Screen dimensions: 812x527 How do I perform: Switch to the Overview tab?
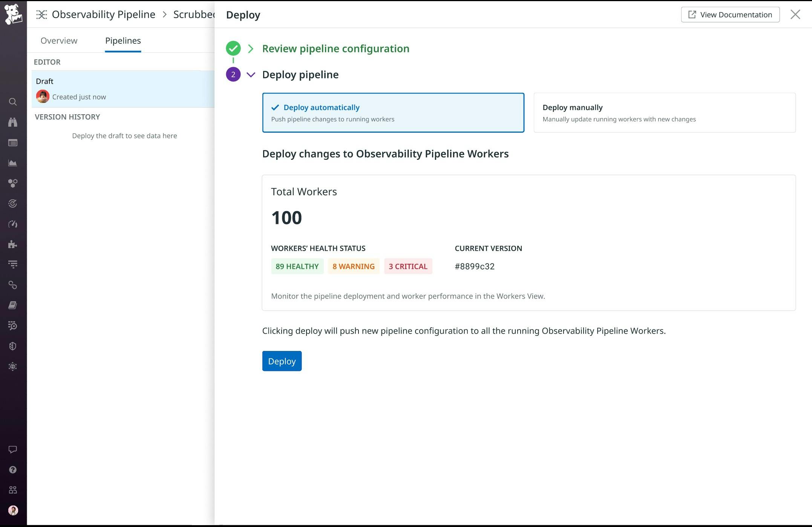pyautogui.click(x=58, y=40)
